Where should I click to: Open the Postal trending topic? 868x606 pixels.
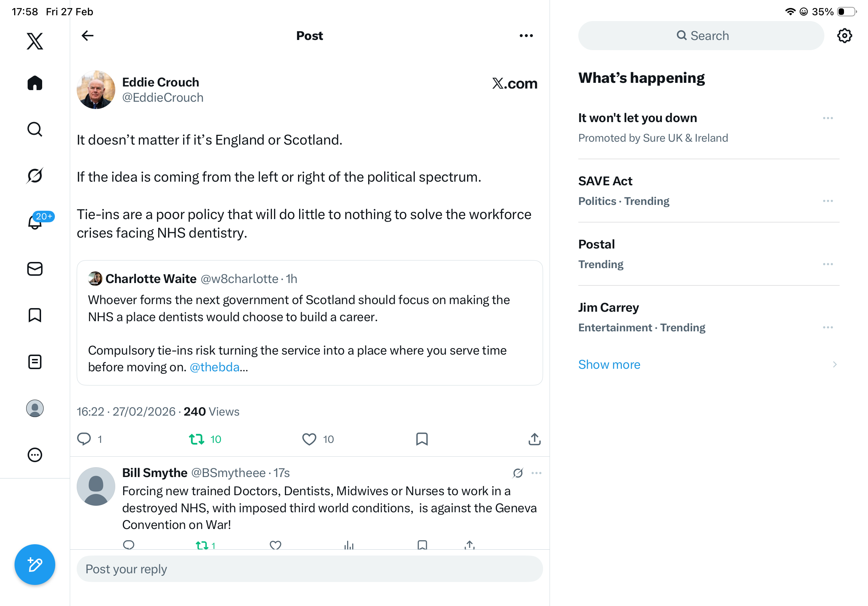pos(596,245)
